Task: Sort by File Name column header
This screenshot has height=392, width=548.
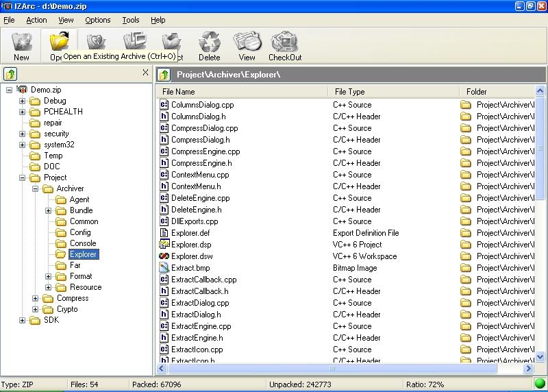Action: [242, 92]
